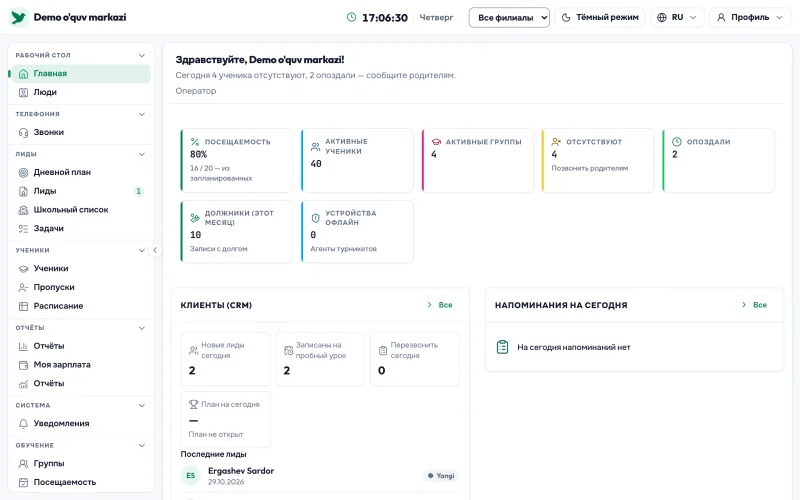The image size is (800, 500).
Task: Click the percent icon in Посещаемость card
Action: 195,142
